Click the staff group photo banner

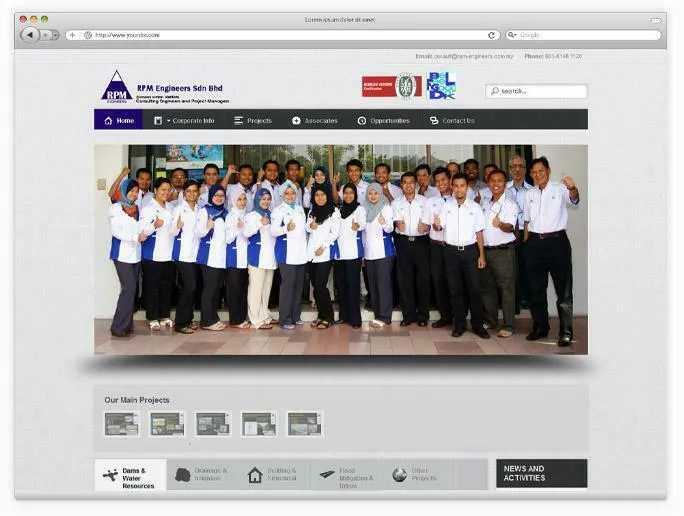pos(341,249)
